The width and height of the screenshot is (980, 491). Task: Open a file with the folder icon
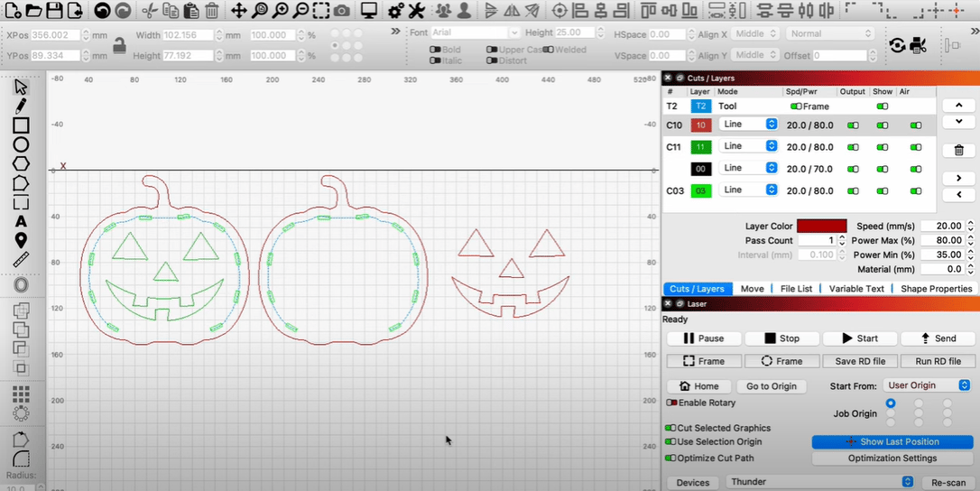point(33,10)
